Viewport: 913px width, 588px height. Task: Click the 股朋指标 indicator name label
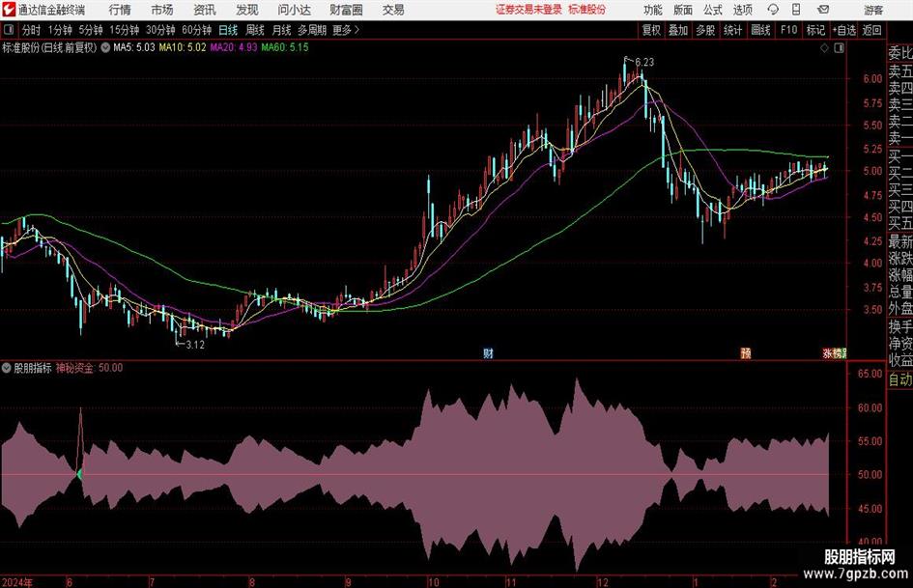coord(33,368)
